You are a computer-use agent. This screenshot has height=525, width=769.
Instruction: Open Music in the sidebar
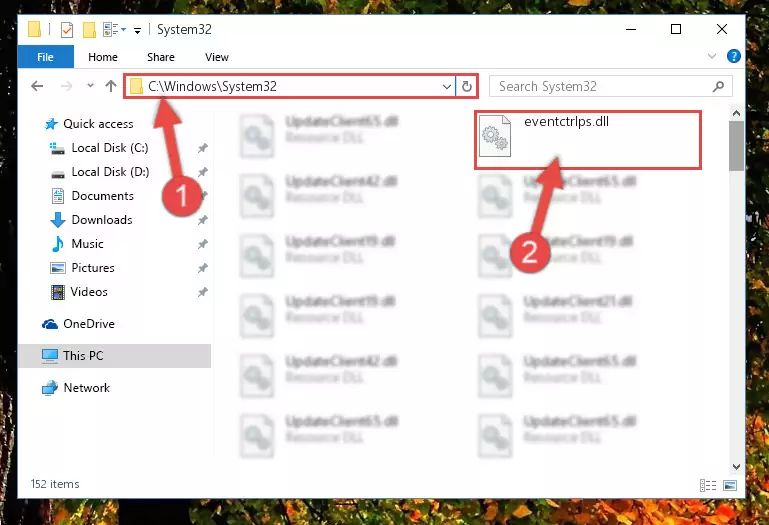click(87, 244)
